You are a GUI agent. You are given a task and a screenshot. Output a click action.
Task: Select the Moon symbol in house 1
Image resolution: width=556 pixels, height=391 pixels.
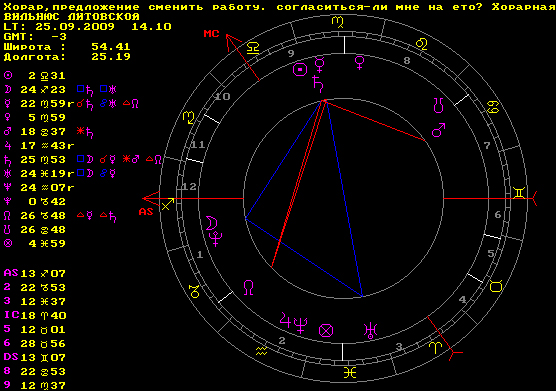pos(211,224)
